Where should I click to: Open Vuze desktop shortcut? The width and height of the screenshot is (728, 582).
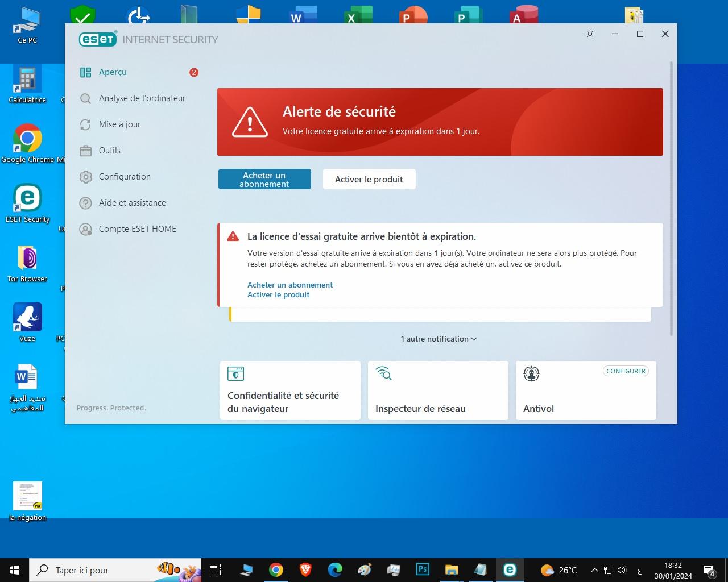[27, 323]
